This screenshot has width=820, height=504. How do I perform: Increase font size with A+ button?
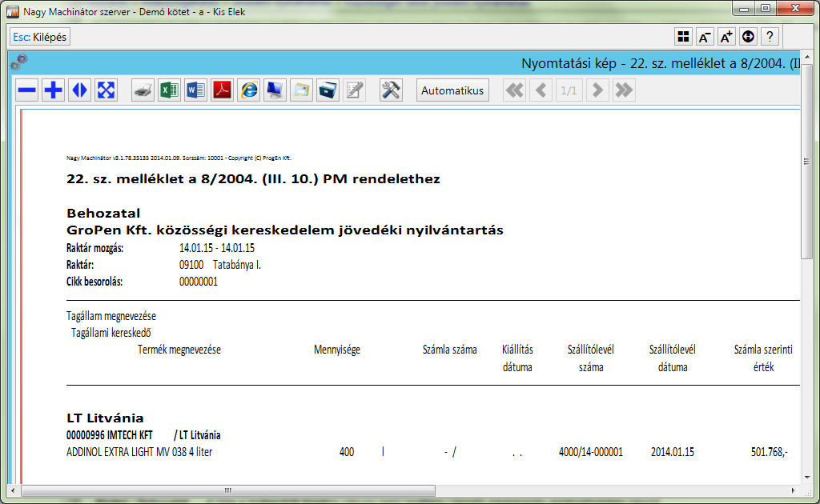click(x=726, y=37)
